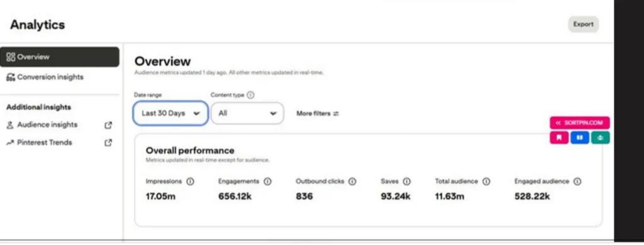
Task: Click the teal SortPin icon button
Action: point(601,138)
